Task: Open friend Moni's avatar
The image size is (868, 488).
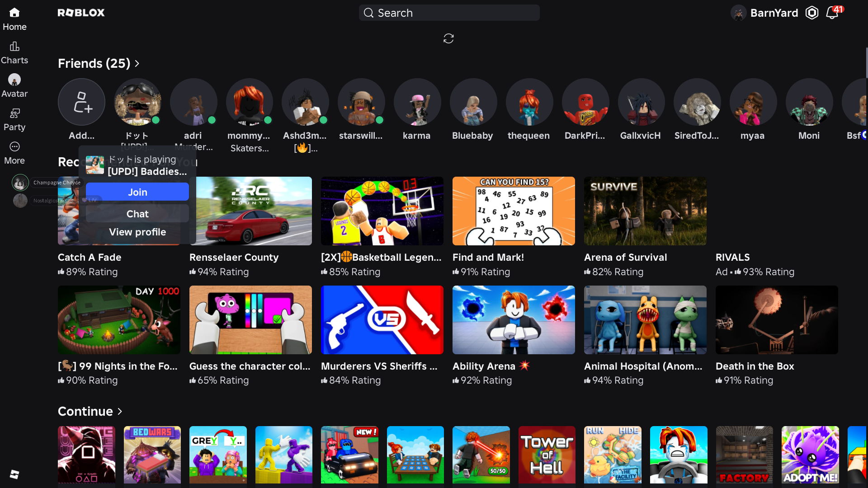Action: click(x=809, y=102)
